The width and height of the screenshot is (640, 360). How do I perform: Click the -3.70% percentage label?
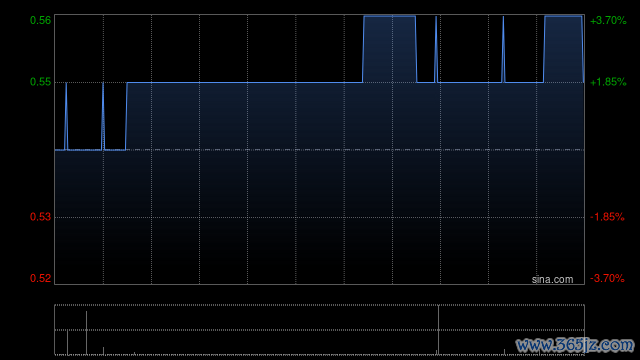point(607,278)
